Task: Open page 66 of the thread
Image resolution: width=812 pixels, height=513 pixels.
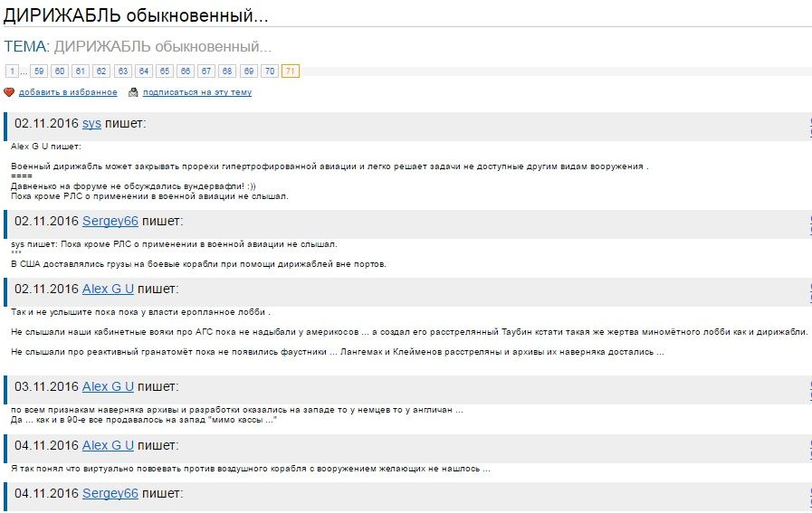Action: click(x=186, y=71)
